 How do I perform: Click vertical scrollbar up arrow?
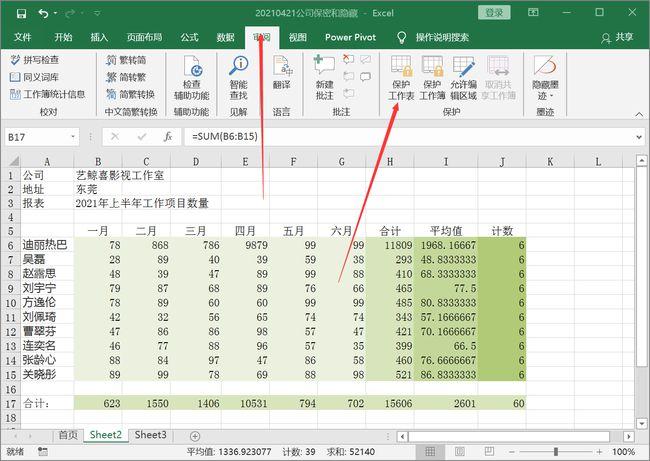[x=641, y=160]
